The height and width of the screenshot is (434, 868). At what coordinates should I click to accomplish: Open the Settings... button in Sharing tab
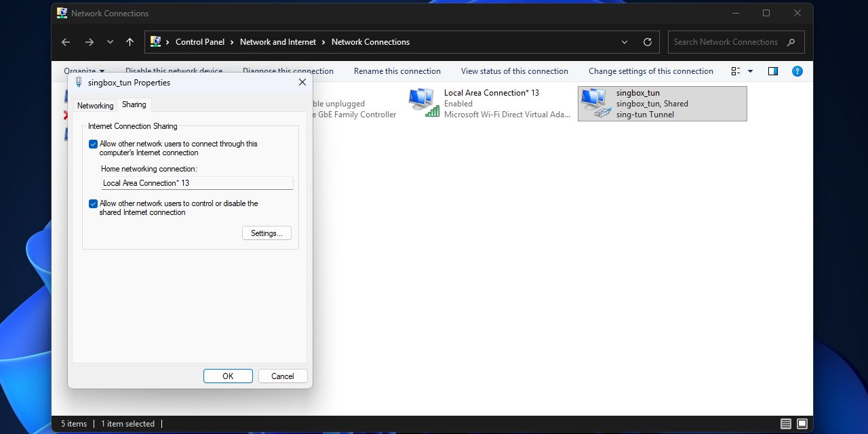click(267, 233)
